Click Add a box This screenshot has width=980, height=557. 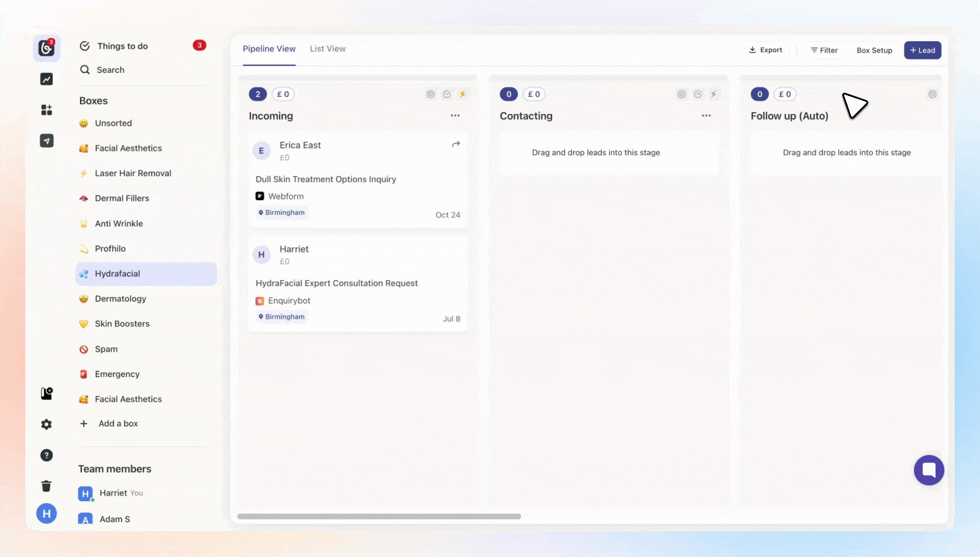(109, 423)
